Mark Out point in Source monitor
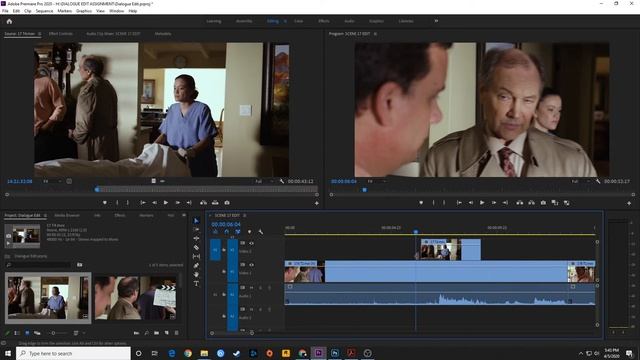Image resolution: width=640 pixels, height=360 pixels. coord(128,202)
